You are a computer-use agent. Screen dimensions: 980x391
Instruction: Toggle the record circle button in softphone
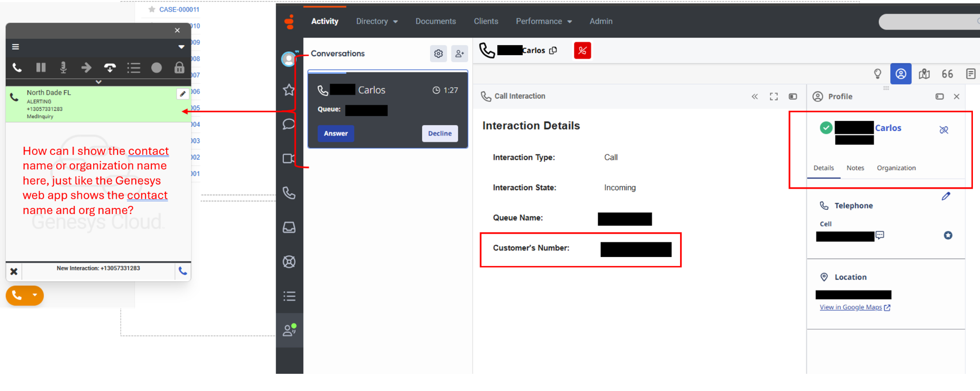156,67
